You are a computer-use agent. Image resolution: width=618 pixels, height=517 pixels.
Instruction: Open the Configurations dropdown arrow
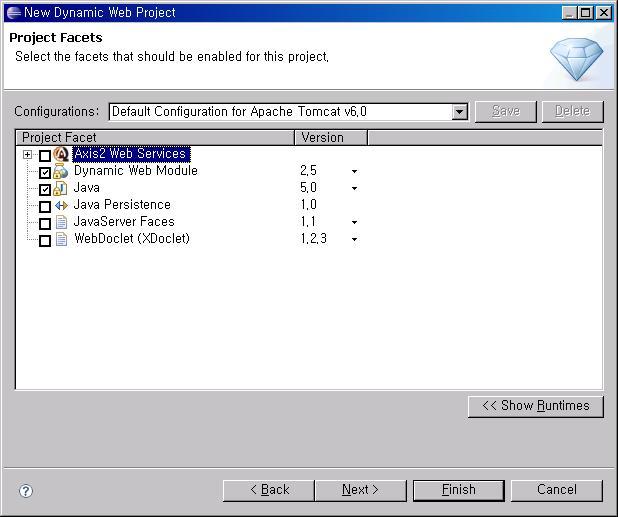click(x=460, y=112)
